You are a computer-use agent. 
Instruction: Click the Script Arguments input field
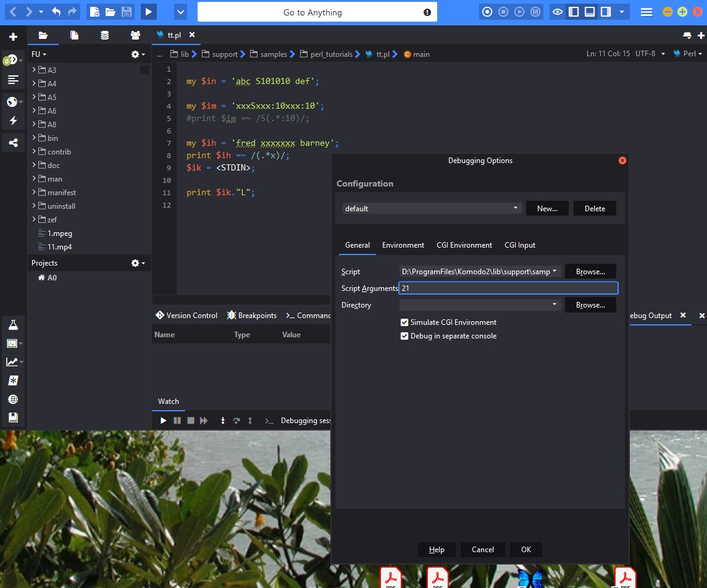click(x=508, y=288)
